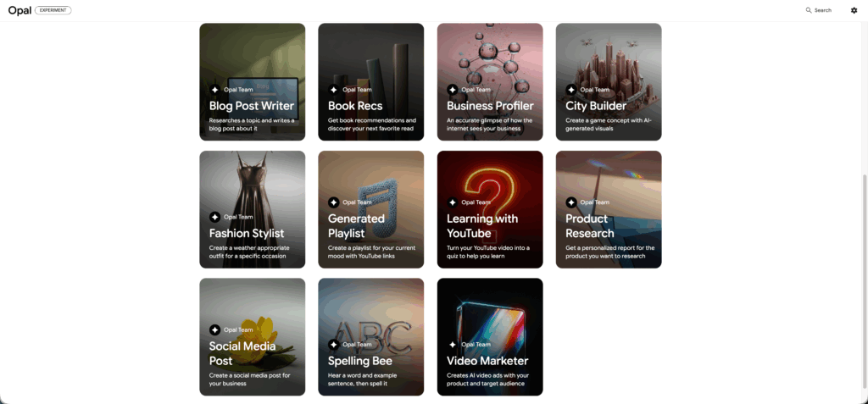Click the Opal Team sparkle icon on City Builder
The width and height of the screenshot is (868, 404).
pos(571,90)
